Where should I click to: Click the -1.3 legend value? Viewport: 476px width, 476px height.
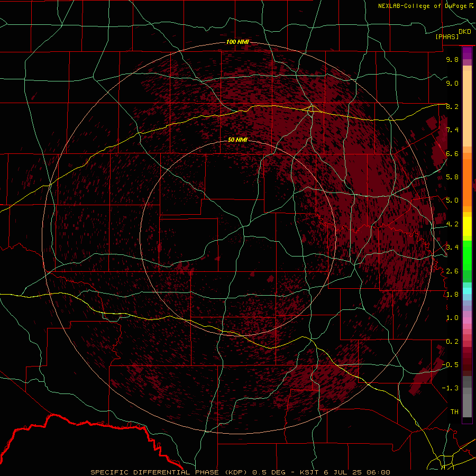(450, 388)
